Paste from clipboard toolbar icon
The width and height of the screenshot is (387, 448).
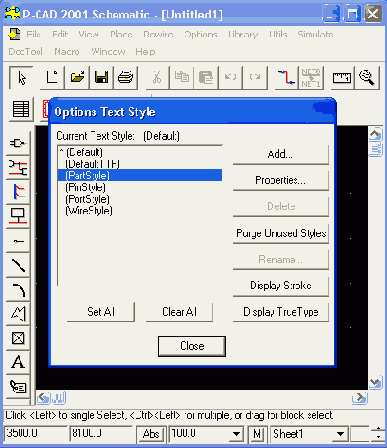(206, 78)
